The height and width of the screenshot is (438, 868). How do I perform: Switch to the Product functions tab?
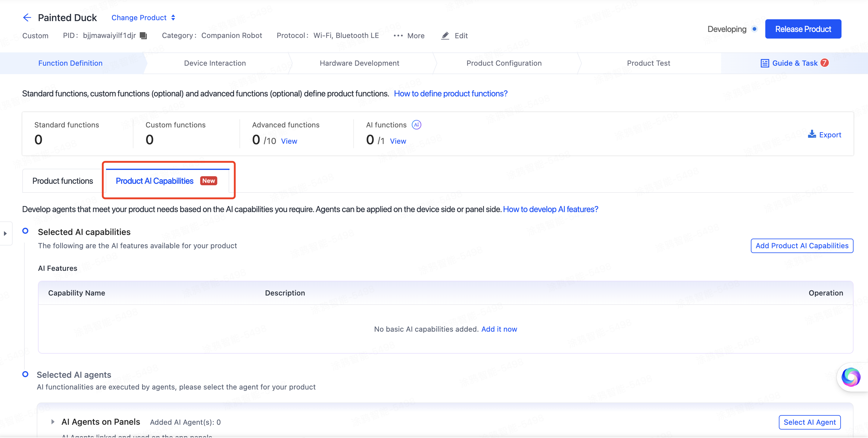pos(63,181)
